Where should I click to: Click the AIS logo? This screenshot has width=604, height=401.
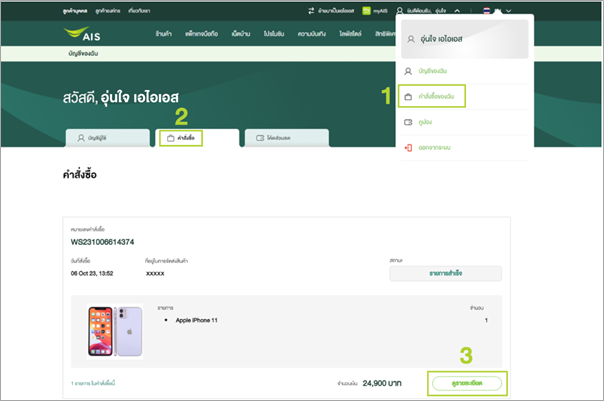(82, 34)
